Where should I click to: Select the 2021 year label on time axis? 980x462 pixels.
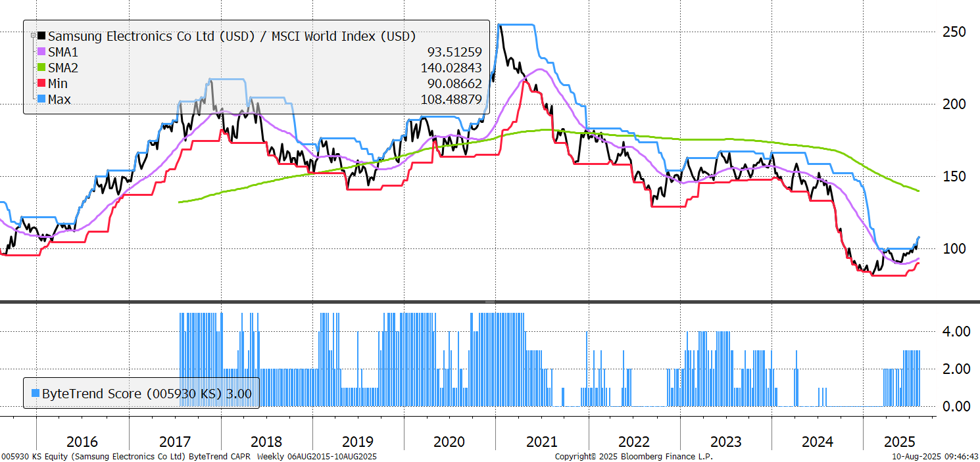pos(542,442)
